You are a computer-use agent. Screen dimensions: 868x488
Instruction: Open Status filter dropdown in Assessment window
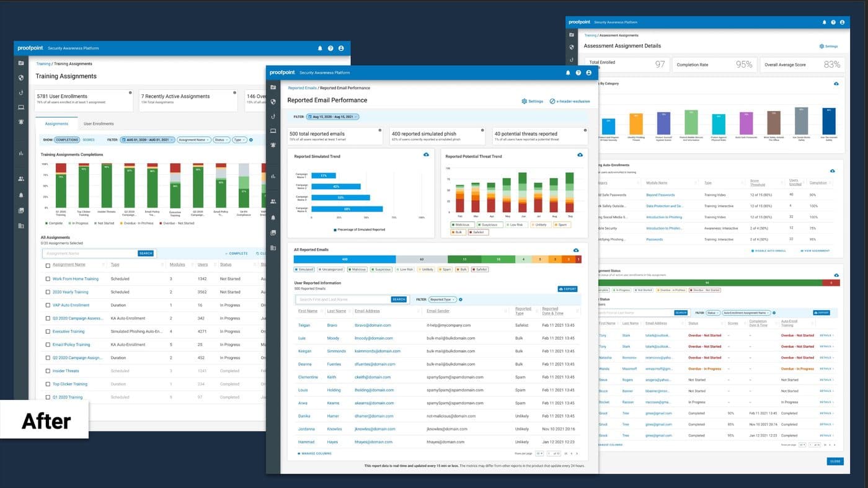tap(713, 313)
